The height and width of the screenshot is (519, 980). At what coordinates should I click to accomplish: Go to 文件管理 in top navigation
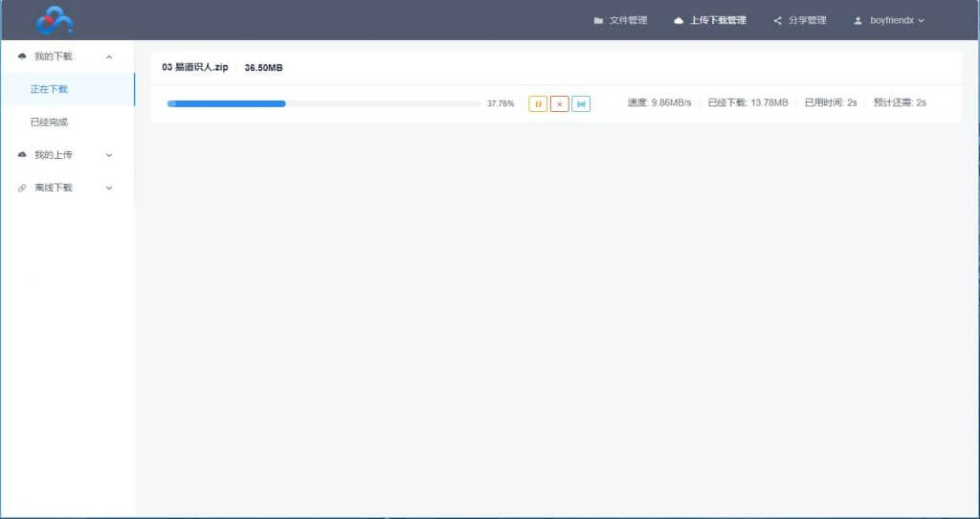(628, 20)
